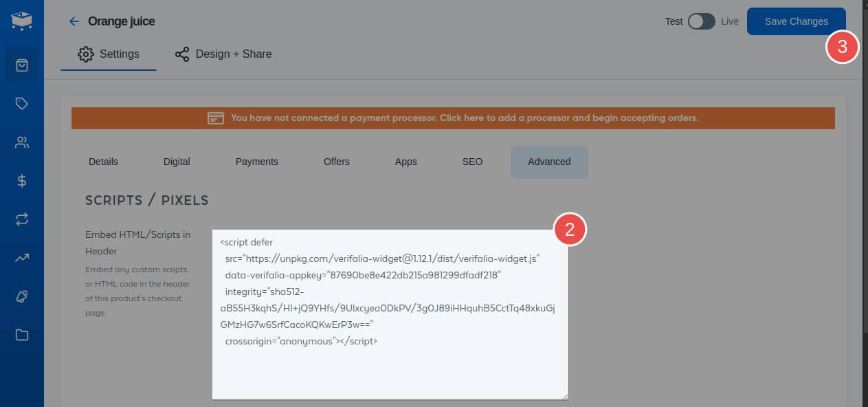868x407 pixels.
Task: Select the Offers tab
Action: point(336,162)
